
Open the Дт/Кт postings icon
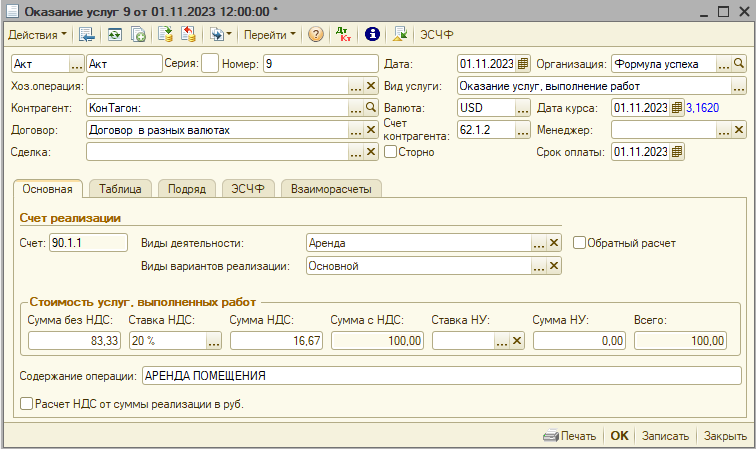click(x=343, y=34)
